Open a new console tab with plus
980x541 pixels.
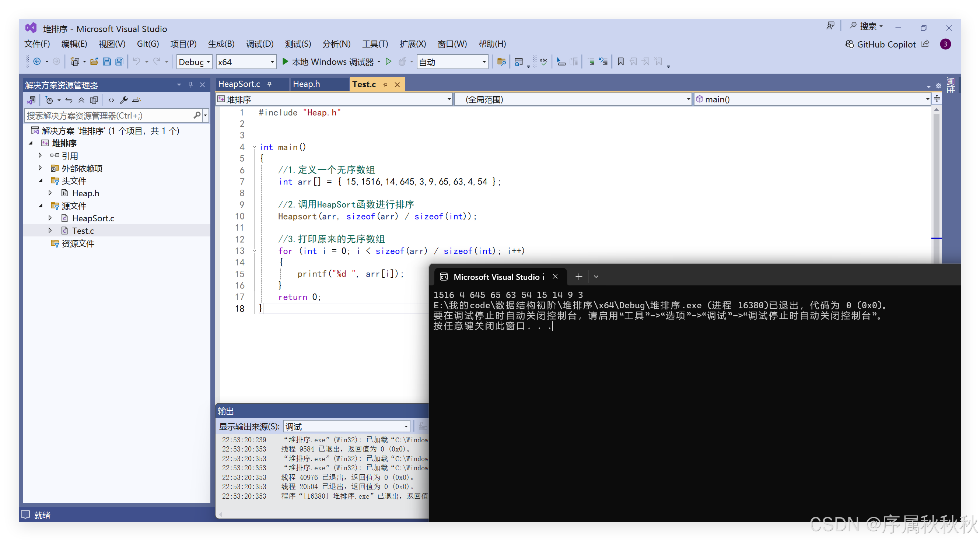tap(578, 277)
